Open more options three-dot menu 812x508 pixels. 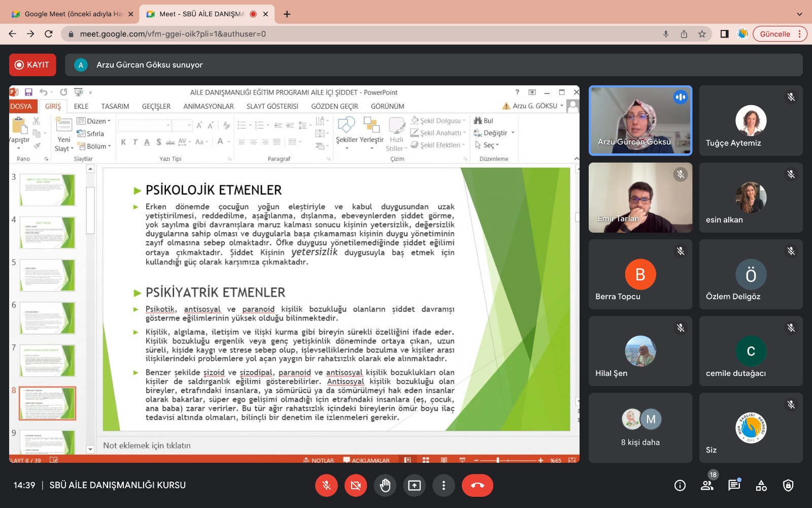444,486
